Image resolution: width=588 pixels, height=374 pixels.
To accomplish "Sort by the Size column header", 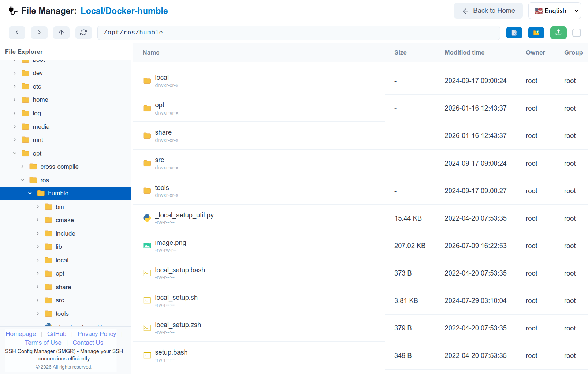I will (400, 52).
